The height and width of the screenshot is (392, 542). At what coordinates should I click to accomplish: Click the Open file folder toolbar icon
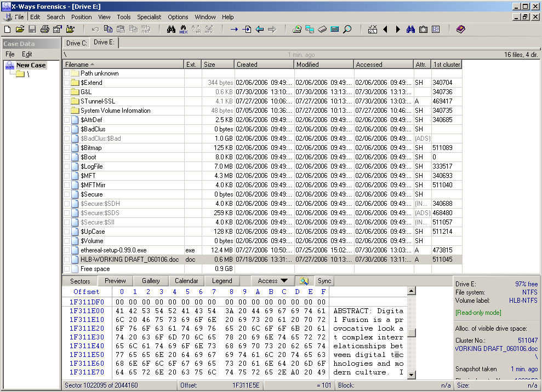20,30
